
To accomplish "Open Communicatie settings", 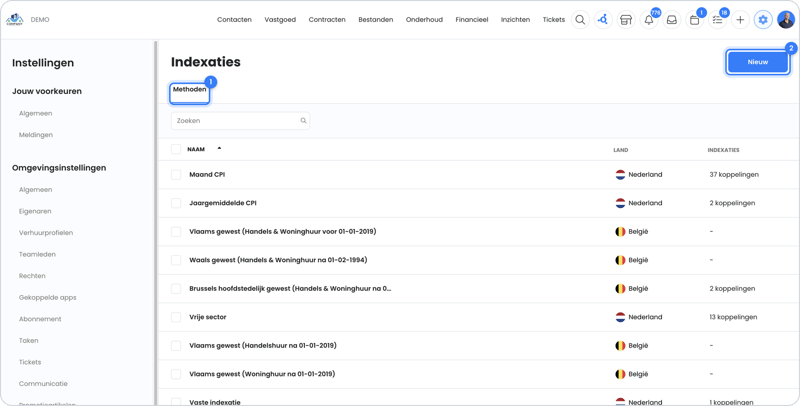I will tap(43, 384).
